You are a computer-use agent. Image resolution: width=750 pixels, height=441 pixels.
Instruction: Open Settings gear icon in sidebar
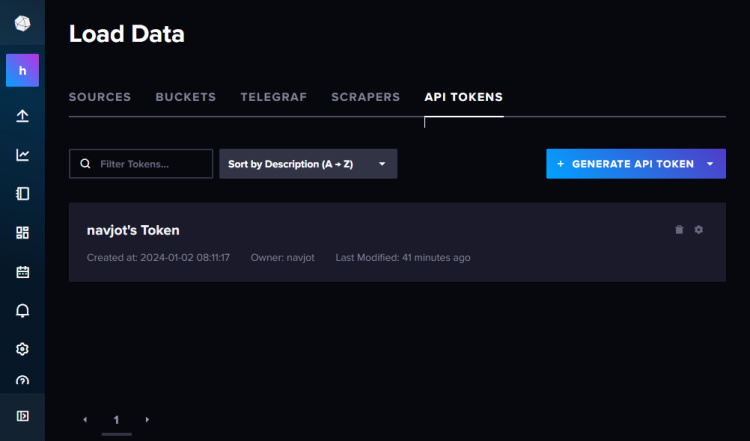pyautogui.click(x=22, y=349)
